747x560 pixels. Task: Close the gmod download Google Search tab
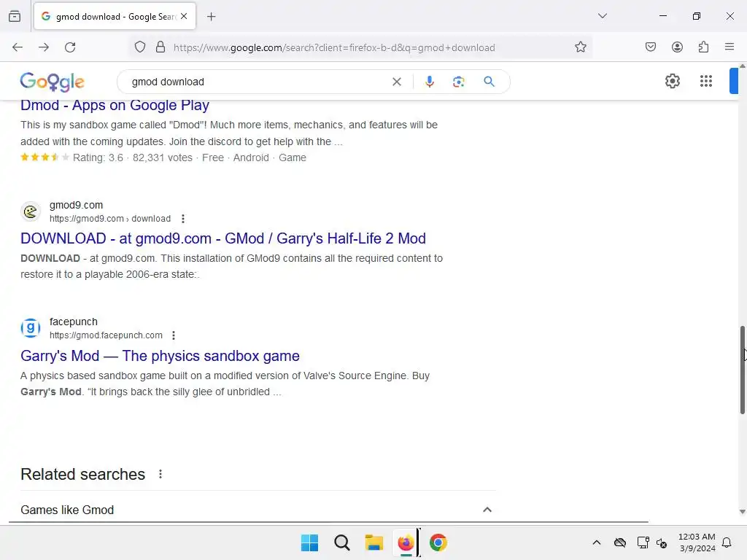coord(184,16)
